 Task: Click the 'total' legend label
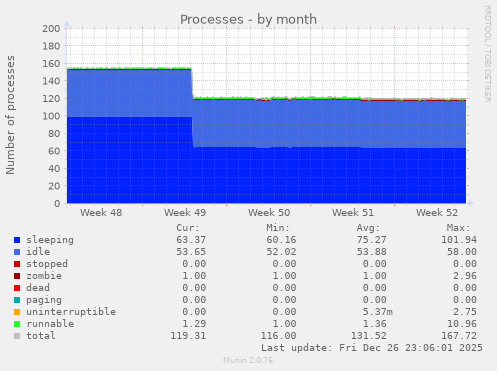(x=41, y=336)
